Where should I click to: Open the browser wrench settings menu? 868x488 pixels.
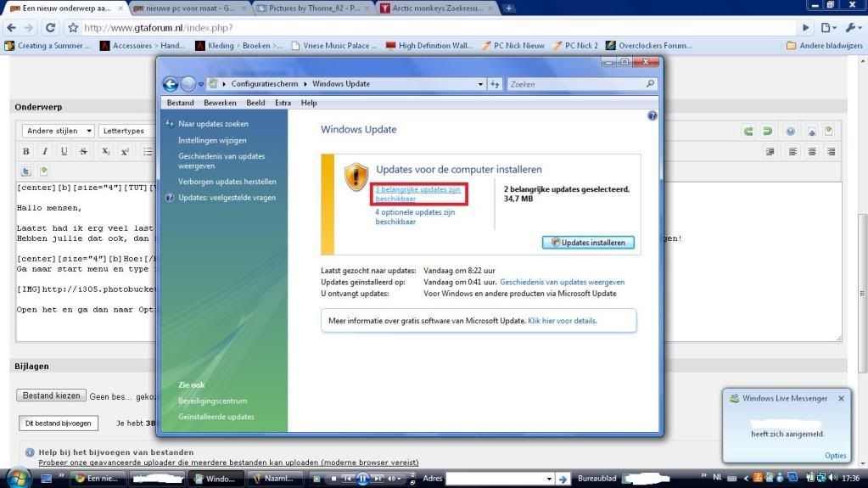click(853, 28)
